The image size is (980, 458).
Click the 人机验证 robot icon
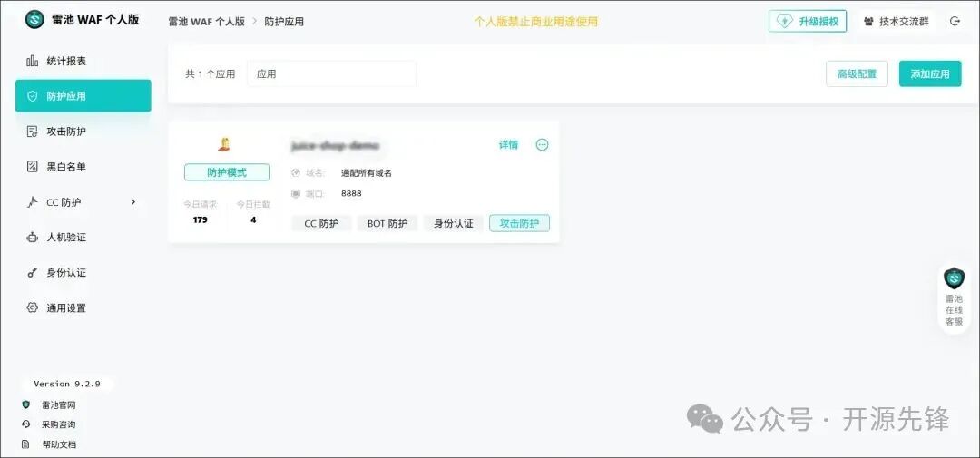click(x=32, y=238)
